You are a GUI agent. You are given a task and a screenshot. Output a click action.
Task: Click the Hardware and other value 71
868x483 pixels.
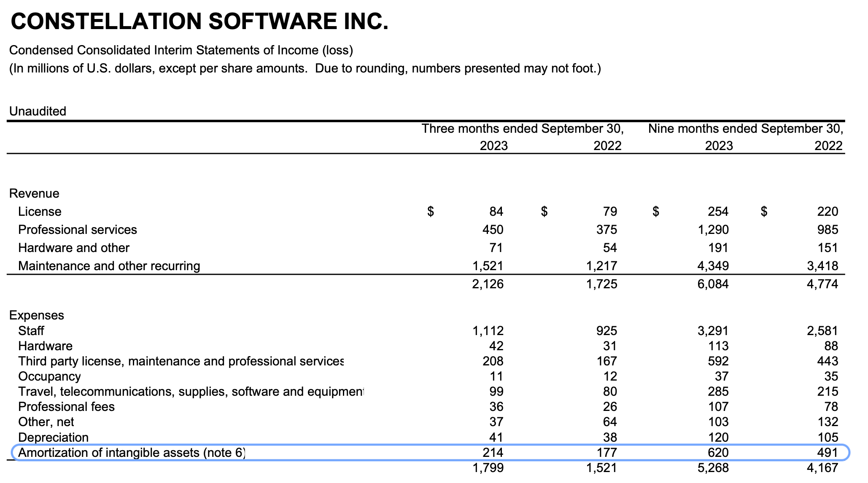(496, 248)
